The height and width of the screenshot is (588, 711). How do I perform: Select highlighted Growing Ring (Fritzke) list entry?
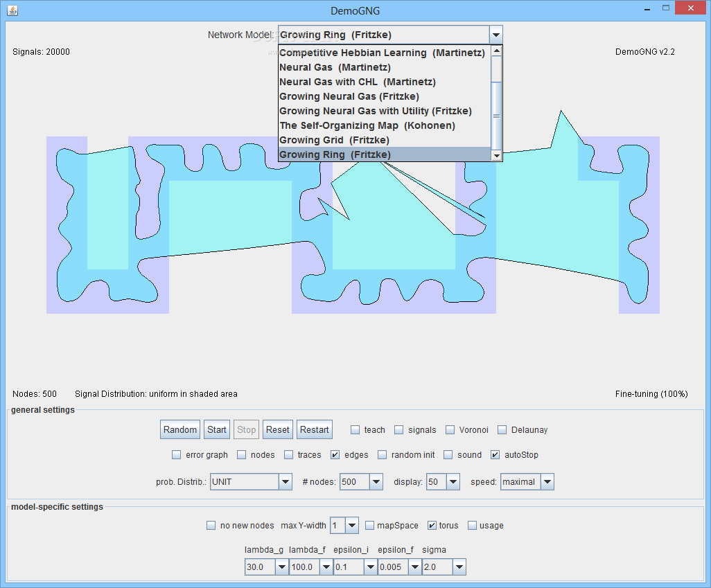(x=385, y=154)
